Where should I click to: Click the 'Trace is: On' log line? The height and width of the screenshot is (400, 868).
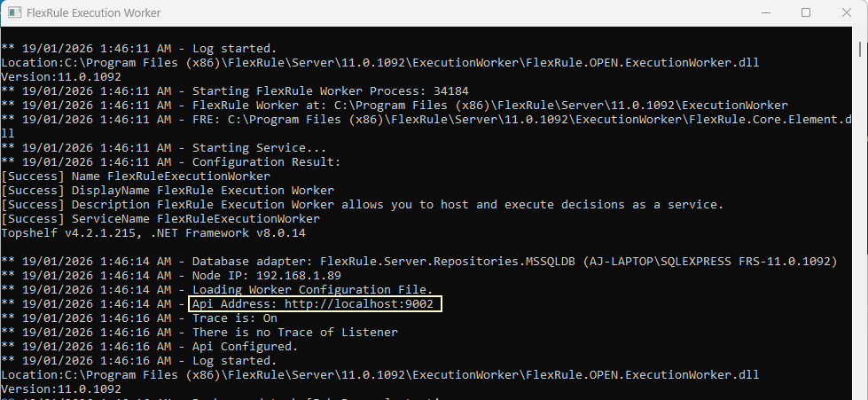[139, 318]
